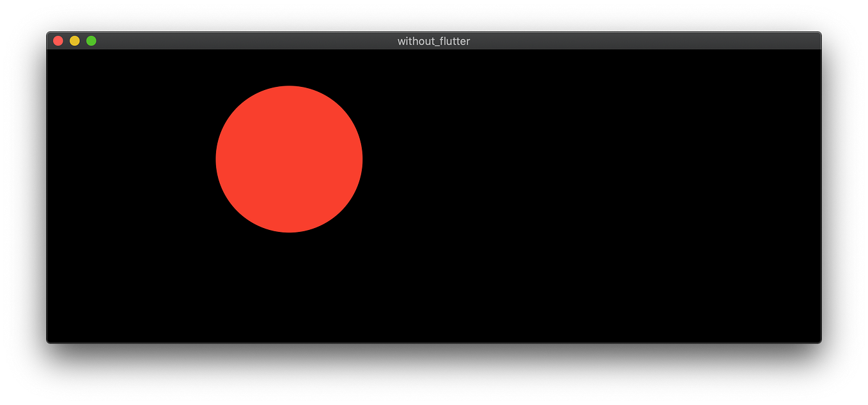Click the bottom edge of the red circle
868x405 pixels.
pyautogui.click(x=289, y=230)
